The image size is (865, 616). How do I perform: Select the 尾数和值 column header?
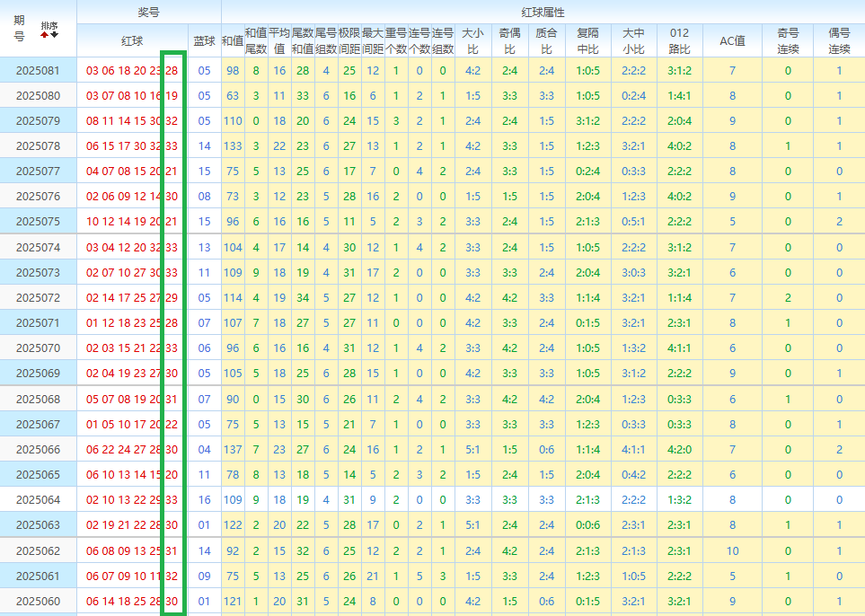(303, 40)
